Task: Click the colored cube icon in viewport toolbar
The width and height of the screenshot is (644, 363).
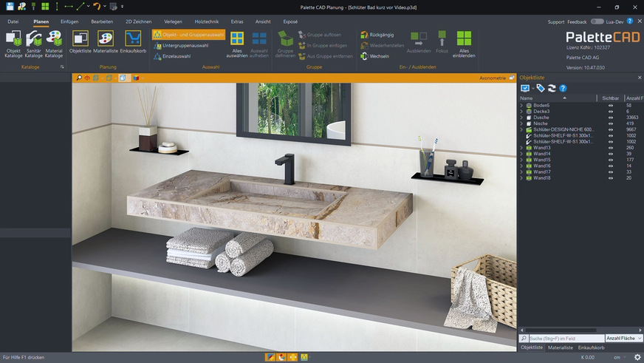Action: click(136, 78)
